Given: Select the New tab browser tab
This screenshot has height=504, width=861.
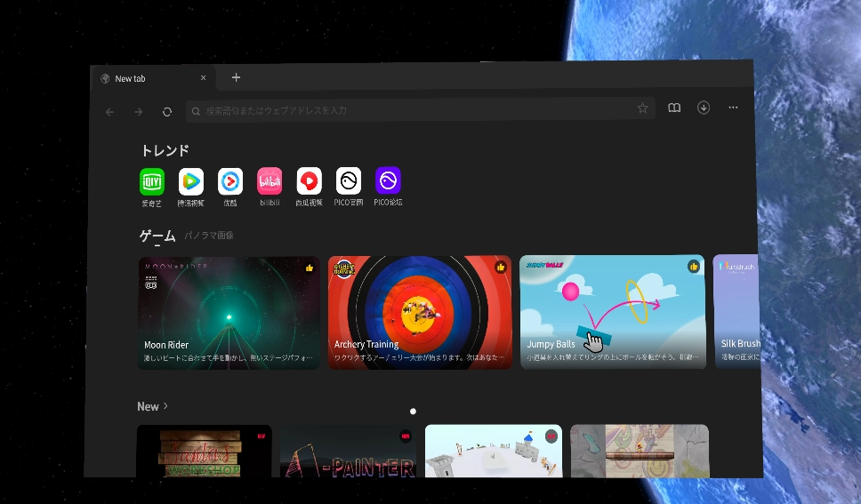Looking at the screenshot, I should 154,78.
